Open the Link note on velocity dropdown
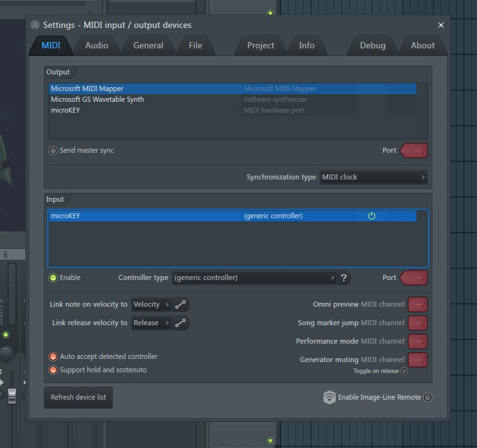Image resolution: width=477 pixels, height=448 pixels. 151,305
